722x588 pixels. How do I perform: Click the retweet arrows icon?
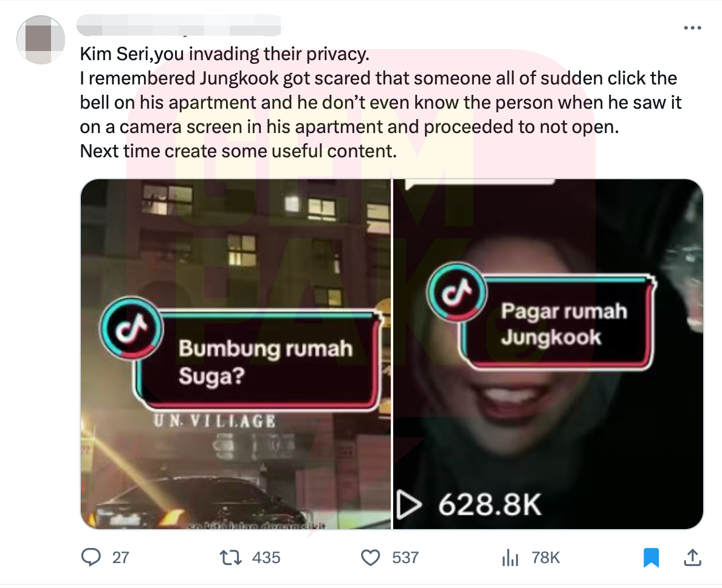coord(230,558)
